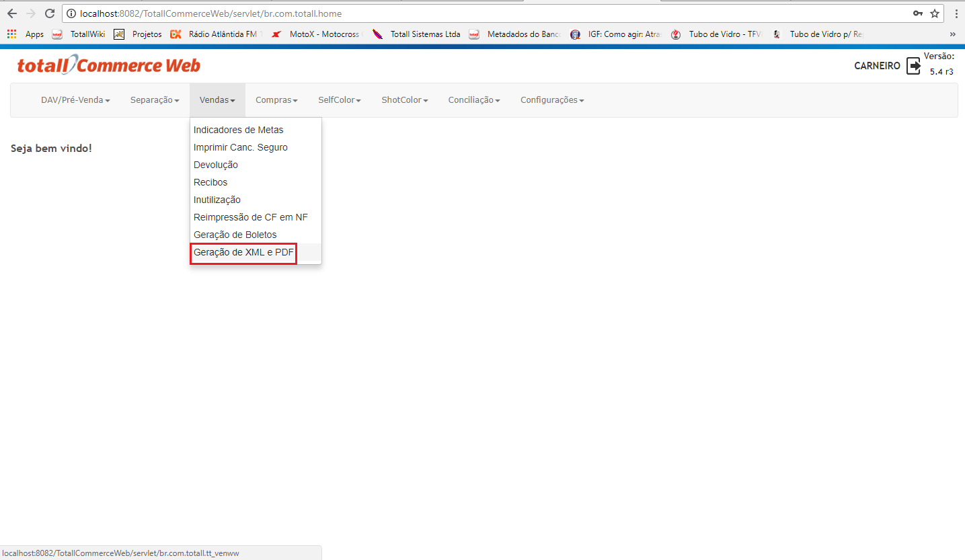Expand the Conciliação dropdown menu
Image resolution: width=965 pixels, height=560 pixels.
(x=474, y=100)
